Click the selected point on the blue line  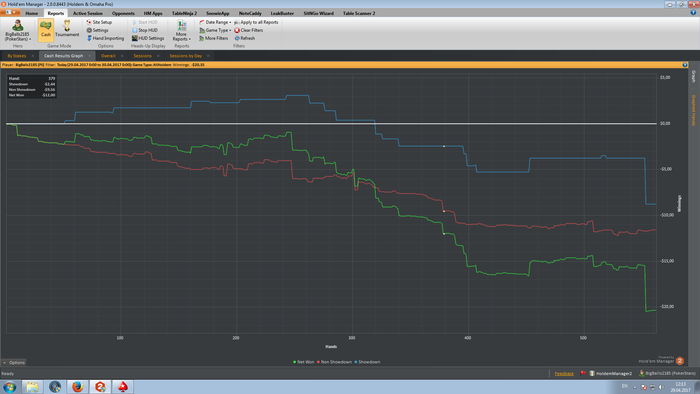tap(444, 146)
